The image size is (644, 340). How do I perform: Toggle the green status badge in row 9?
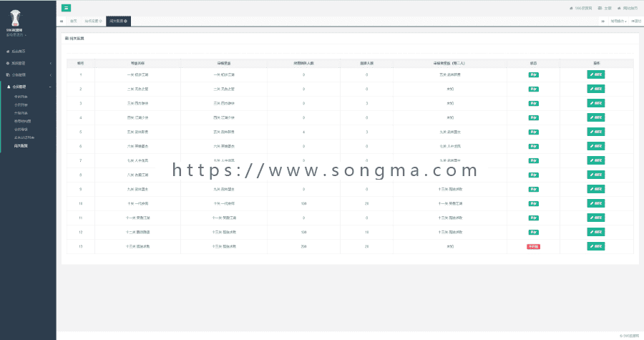pos(533,189)
